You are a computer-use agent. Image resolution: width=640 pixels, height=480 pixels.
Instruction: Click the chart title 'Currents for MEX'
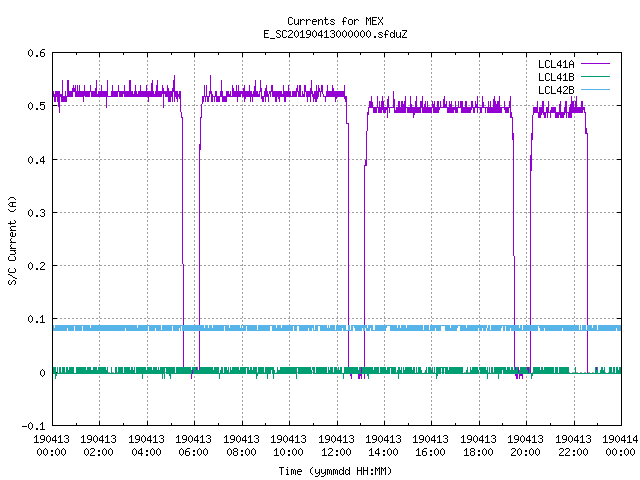pyautogui.click(x=335, y=21)
